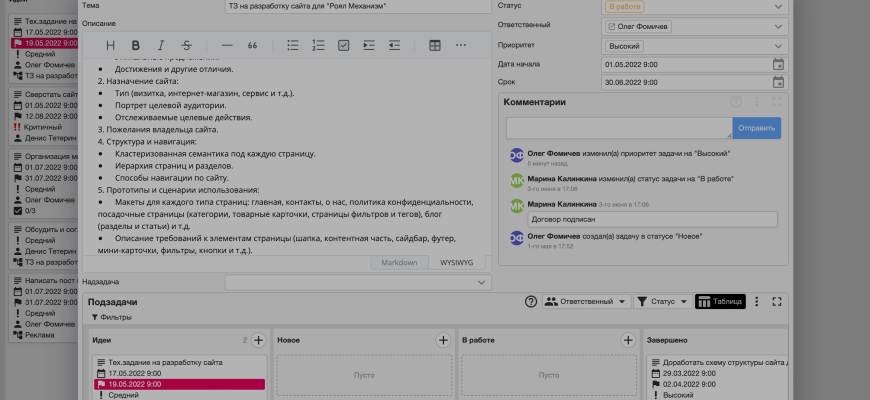Open the Ответственный grouping dropdown
The image size is (870, 400).
pos(585,301)
